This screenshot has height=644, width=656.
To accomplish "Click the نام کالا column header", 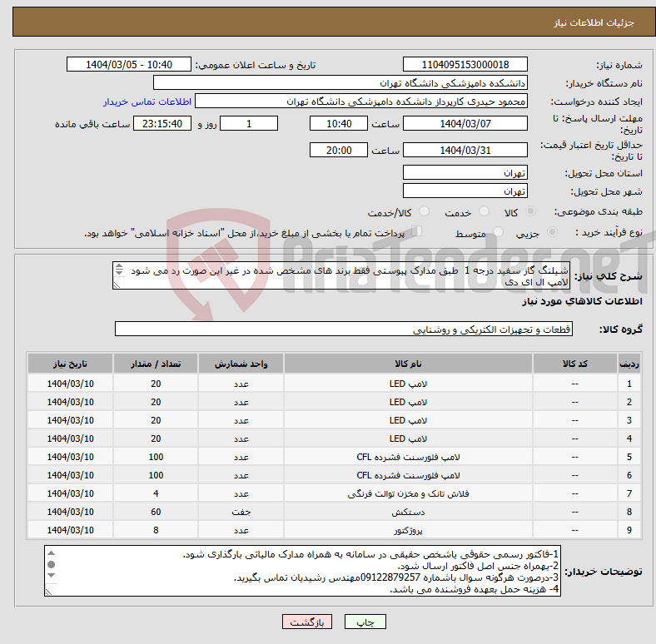I will click(408, 364).
